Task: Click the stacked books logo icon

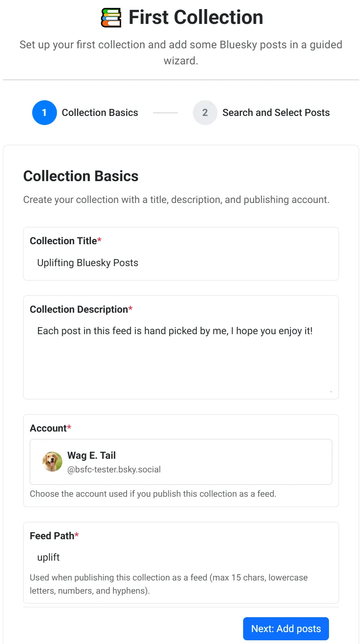Action: pyautogui.click(x=111, y=18)
